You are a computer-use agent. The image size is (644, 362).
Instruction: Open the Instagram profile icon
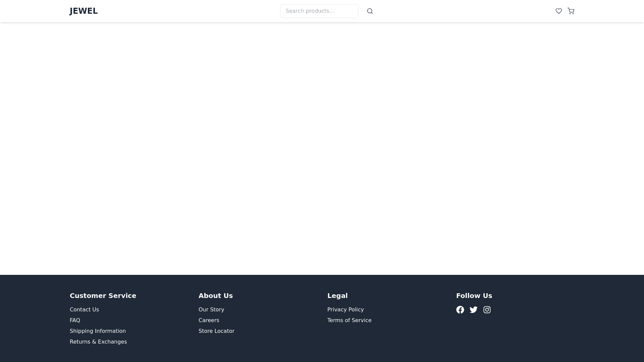coord(487,310)
